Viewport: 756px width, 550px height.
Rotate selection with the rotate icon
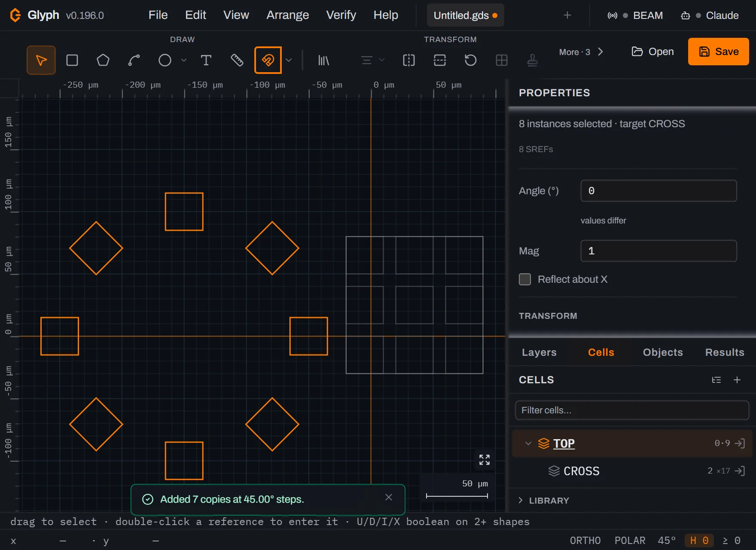[471, 60]
